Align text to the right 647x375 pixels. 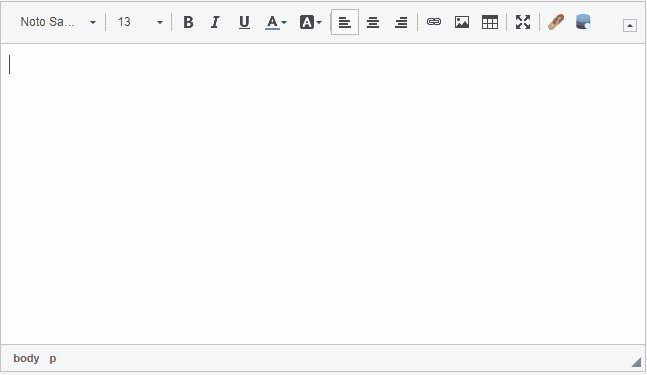pyautogui.click(x=401, y=22)
